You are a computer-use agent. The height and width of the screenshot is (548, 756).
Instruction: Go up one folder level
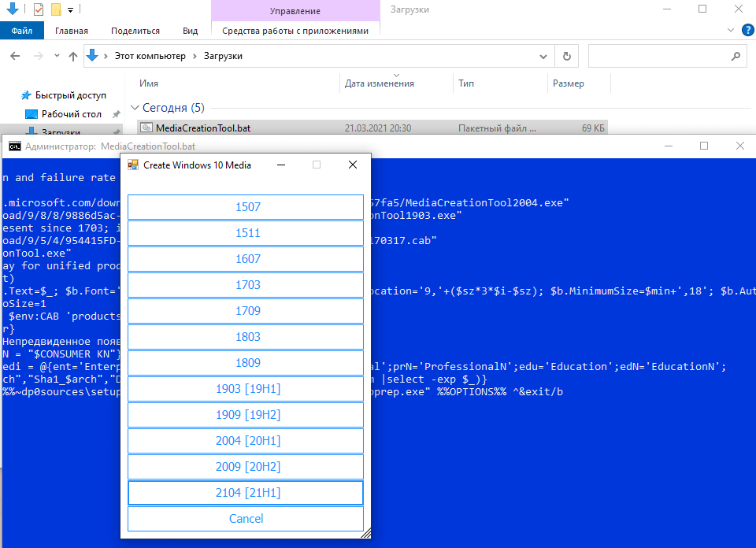click(x=72, y=57)
